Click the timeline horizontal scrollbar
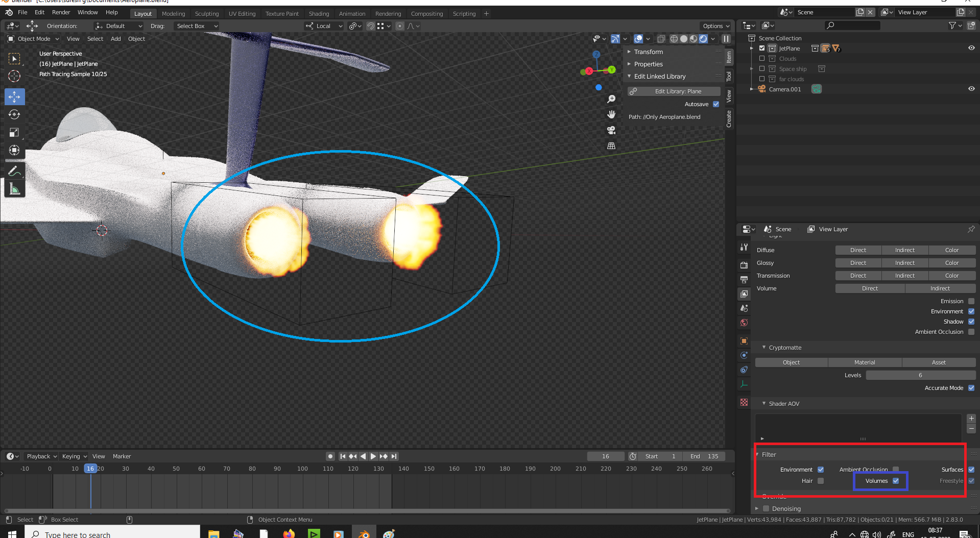 [368, 510]
